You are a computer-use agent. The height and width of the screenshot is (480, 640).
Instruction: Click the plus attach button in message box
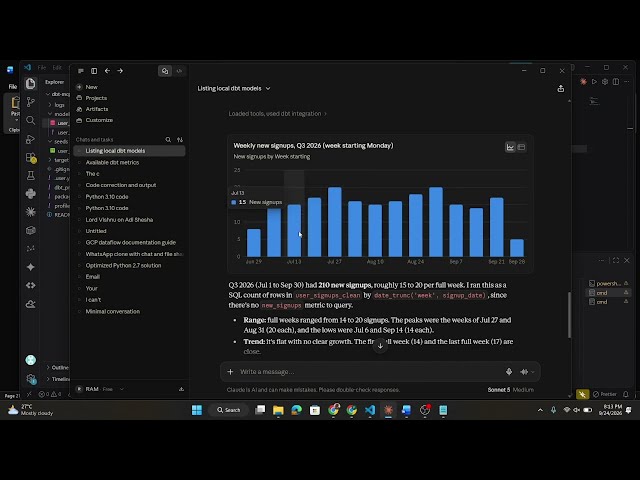230,372
